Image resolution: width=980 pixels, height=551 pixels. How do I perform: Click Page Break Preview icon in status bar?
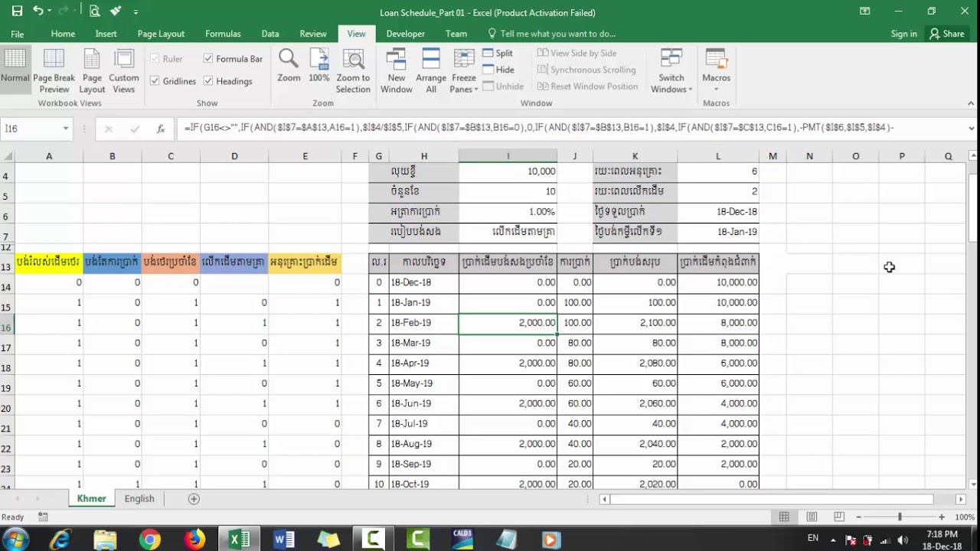[x=839, y=517]
